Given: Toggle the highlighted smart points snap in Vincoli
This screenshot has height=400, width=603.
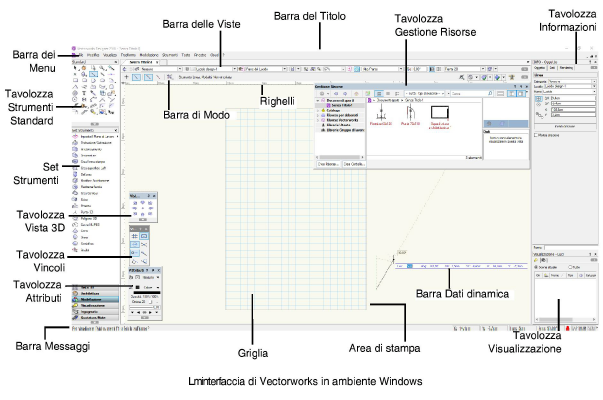Looking at the screenshot, I should (x=135, y=253).
